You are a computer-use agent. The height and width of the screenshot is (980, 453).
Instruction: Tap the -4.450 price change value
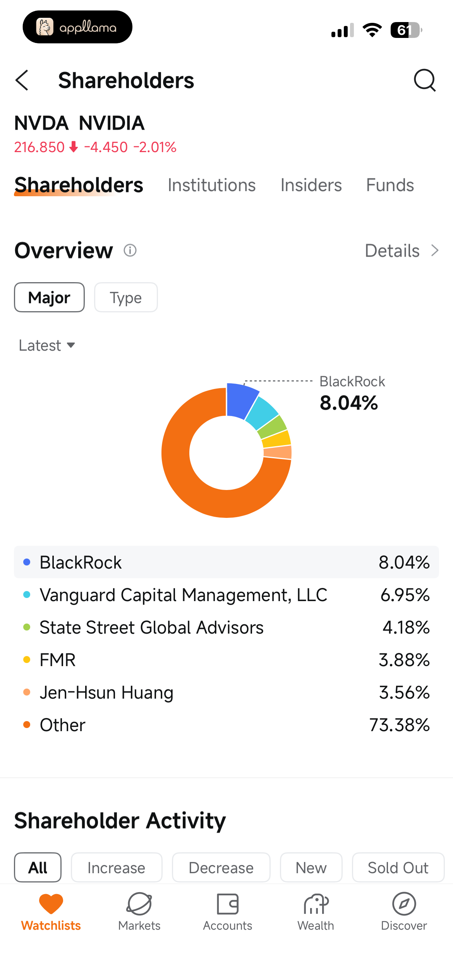point(106,147)
